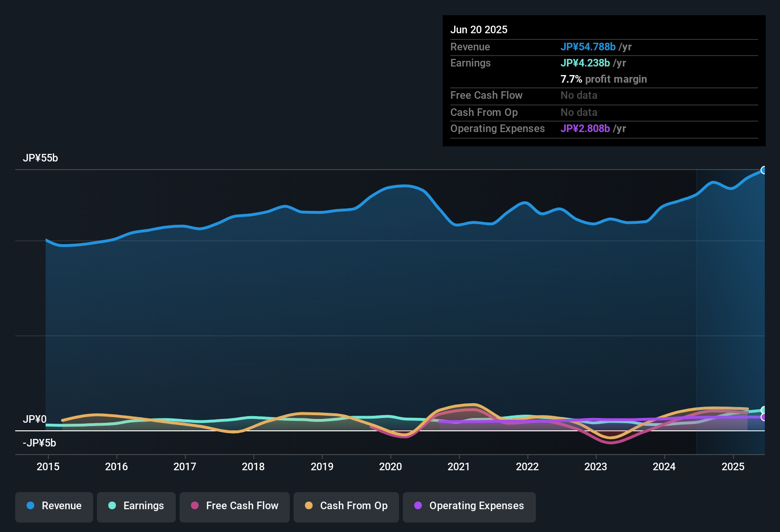780x532 pixels.
Task: Click the JP¥4.238b Earnings value link
Action: (586, 63)
